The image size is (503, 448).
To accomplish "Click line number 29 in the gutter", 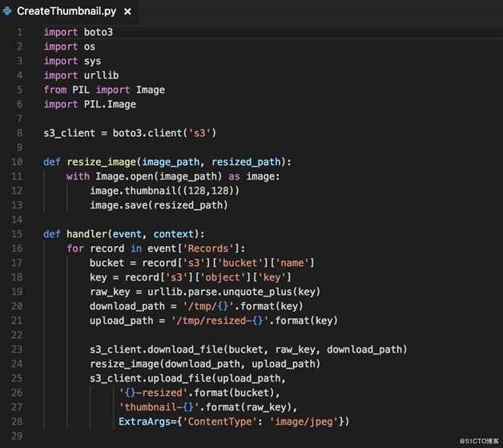I will click(x=17, y=436).
